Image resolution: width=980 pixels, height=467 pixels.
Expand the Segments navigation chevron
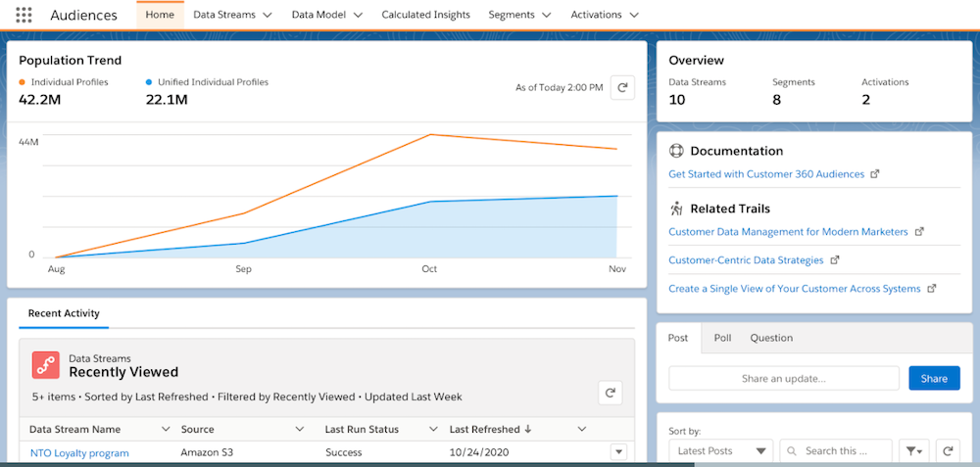click(x=546, y=16)
